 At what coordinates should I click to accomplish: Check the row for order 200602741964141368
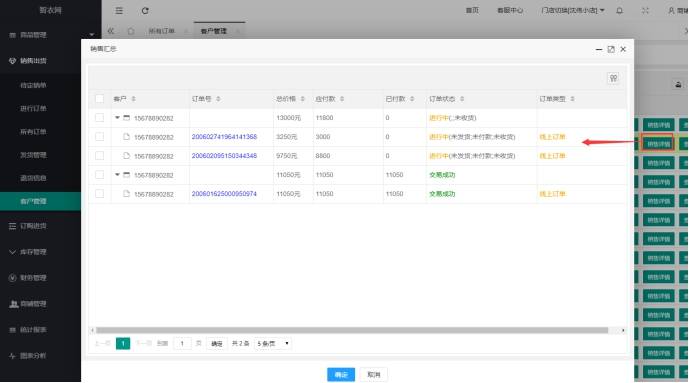tap(100, 137)
